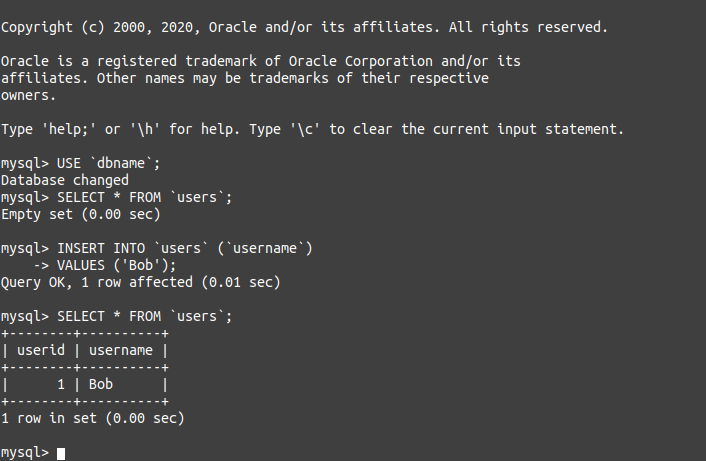Viewport: 706px width, 461px height.
Task: Click the userid column header
Action: 41,350
